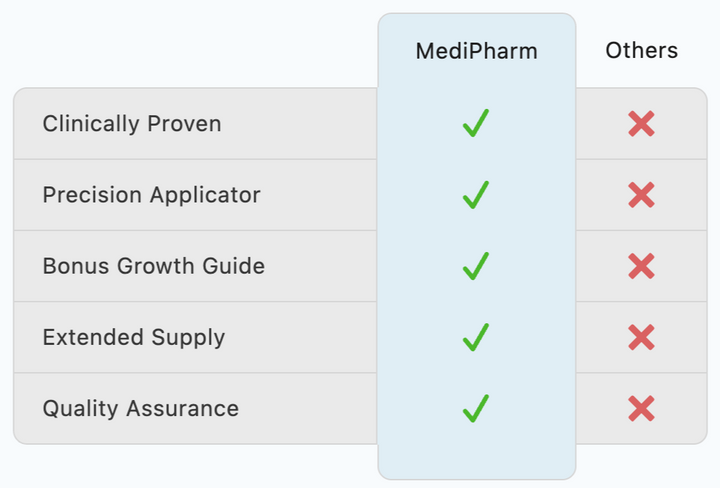The height and width of the screenshot is (488, 720).
Task: Click the Extended Supply feature label
Action: (134, 338)
